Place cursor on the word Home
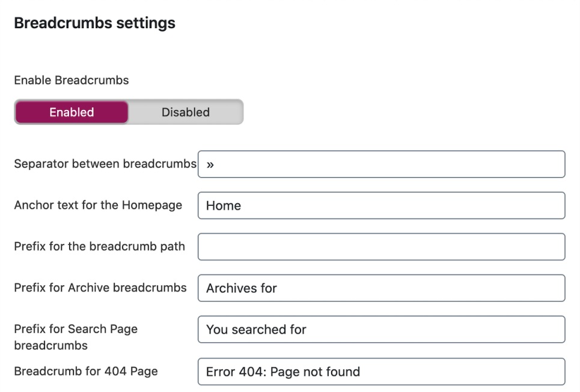 (224, 206)
